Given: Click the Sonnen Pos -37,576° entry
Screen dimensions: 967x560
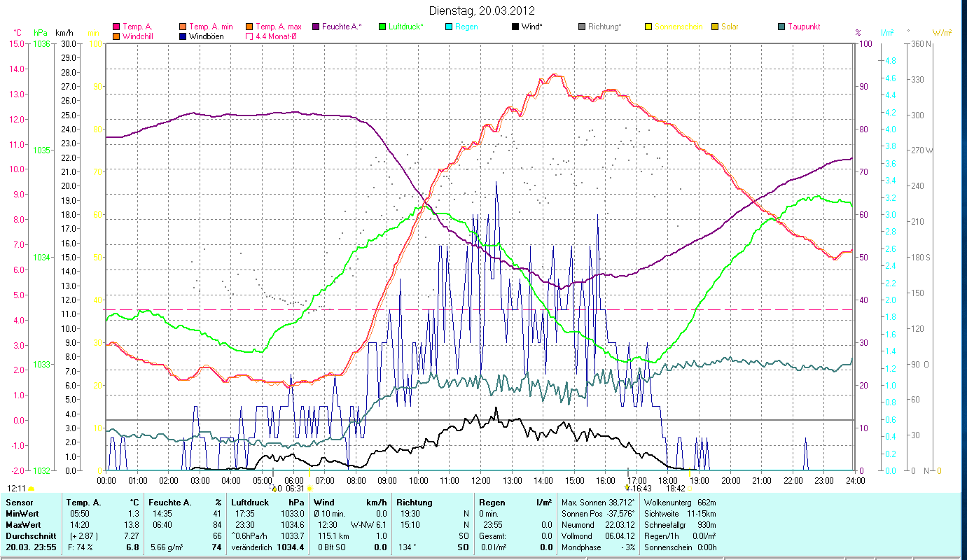Looking at the screenshot, I should pyautogui.click(x=597, y=514).
